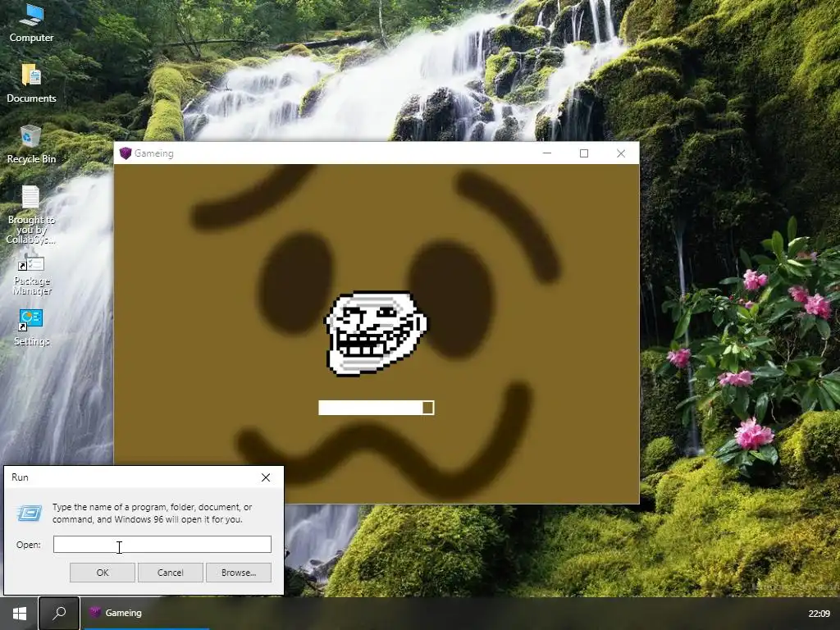Launch the Package Manager shortcut
This screenshot has height=630, width=840.
[x=32, y=276]
